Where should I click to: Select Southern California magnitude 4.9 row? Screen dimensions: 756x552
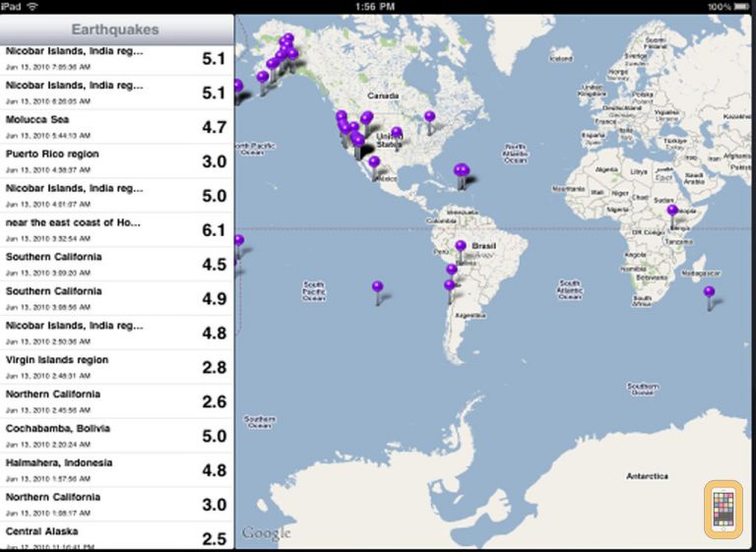(x=117, y=298)
